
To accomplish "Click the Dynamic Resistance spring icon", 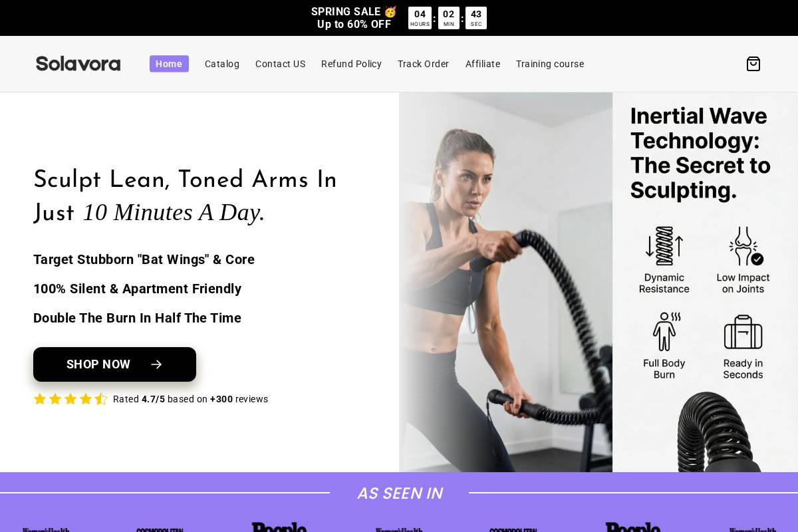I will pos(664,246).
